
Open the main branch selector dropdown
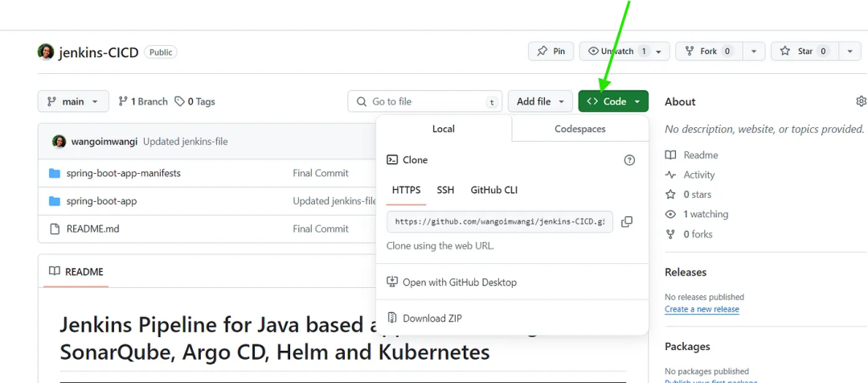(x=72, y=101)
